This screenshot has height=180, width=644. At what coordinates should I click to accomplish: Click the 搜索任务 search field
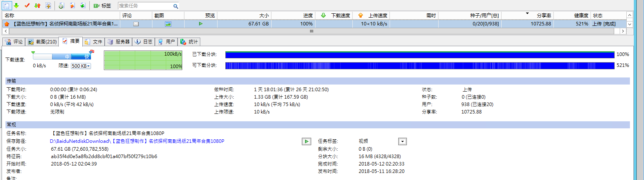pos(145,6)
